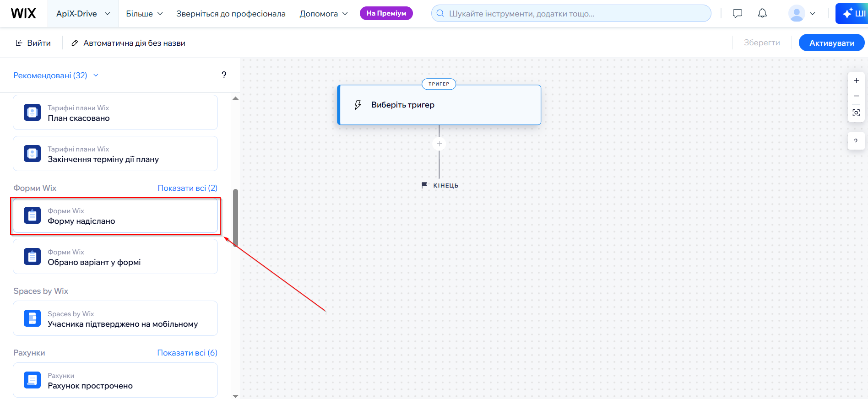Select the Виберіть тригер block
The image size is (868, 399).
(439, 105)
